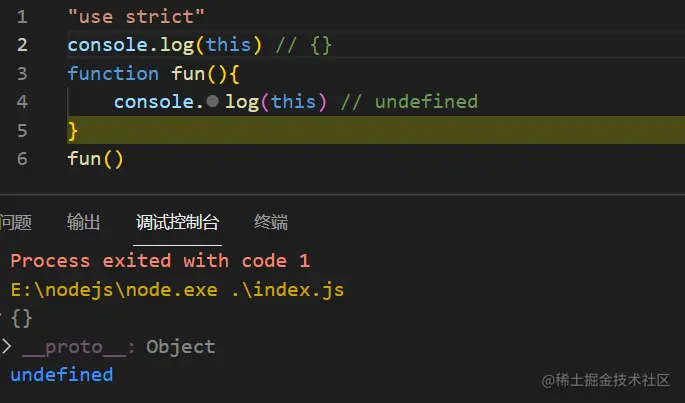The width and height of the screenshot is (685, 403).
Task: Click the '{}' object output in the console
Action: 21,318
